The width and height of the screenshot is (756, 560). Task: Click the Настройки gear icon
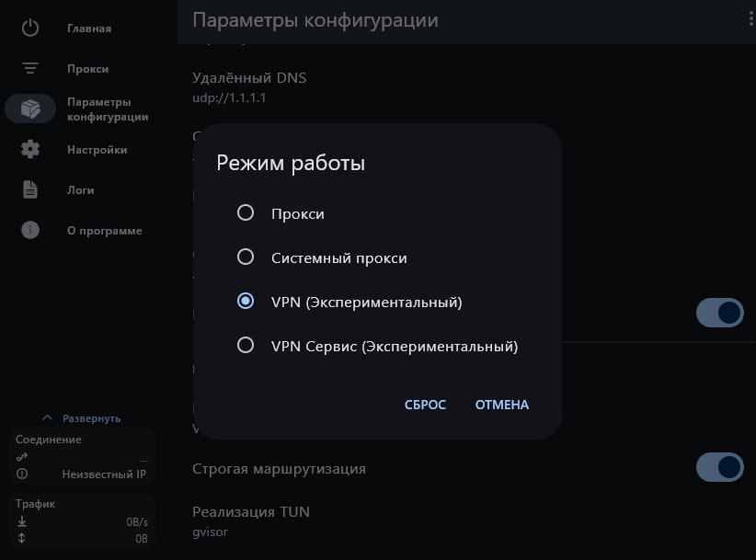pyautogui.click(x=30, y=149)
